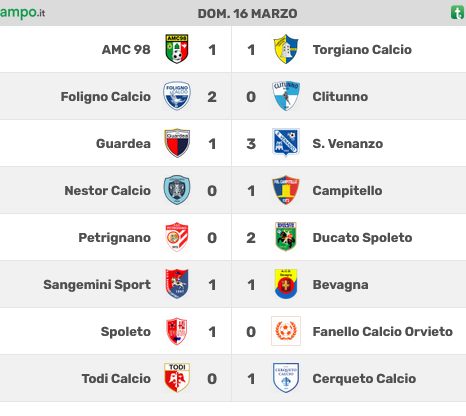
Task: Open the Bevagna team link
Action: point(340,285)
